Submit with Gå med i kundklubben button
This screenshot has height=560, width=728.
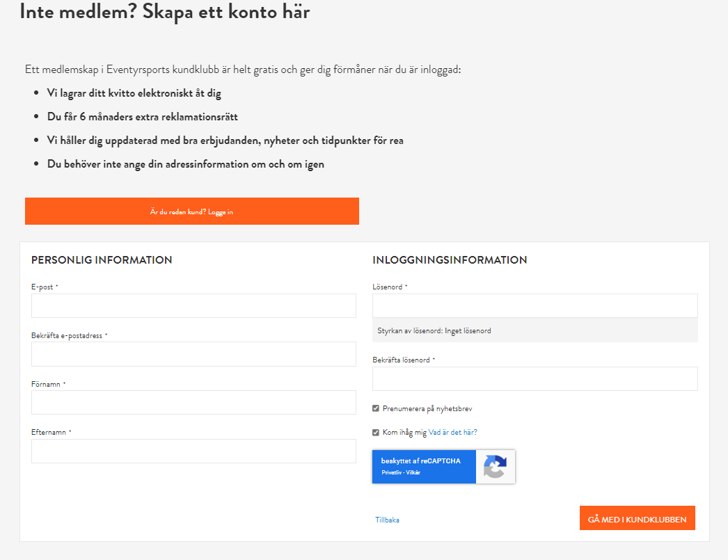click(637, 518)
